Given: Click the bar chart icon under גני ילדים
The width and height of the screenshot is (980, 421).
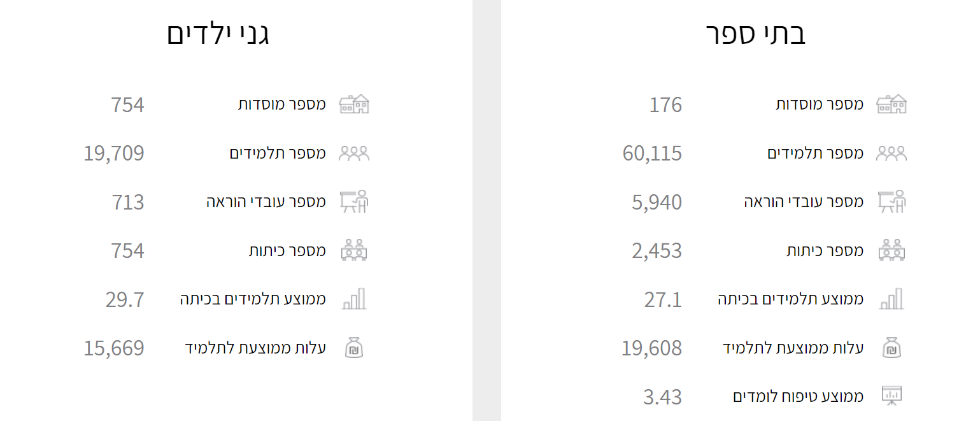Looking at the screenshot, I should (354, 299).
